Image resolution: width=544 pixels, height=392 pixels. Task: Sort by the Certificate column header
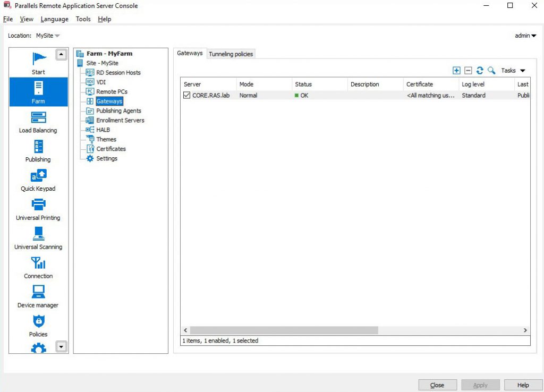[x=431, y=84]
